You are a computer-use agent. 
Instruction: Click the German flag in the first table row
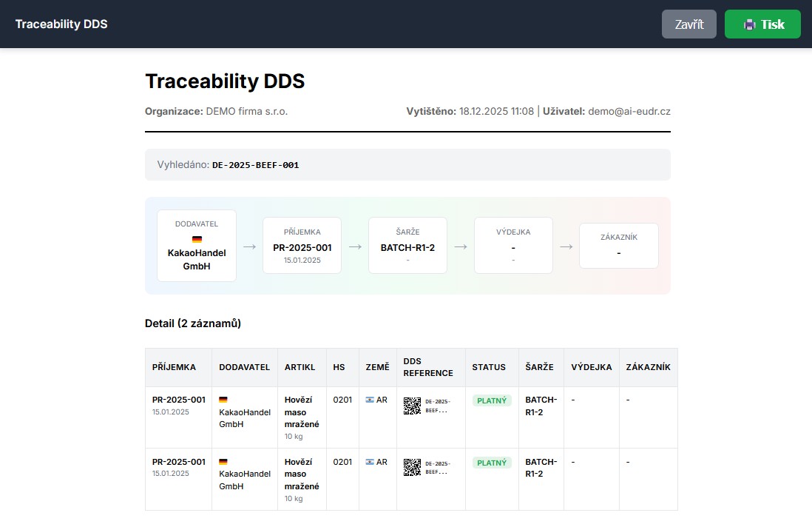[x=223, y=400]
